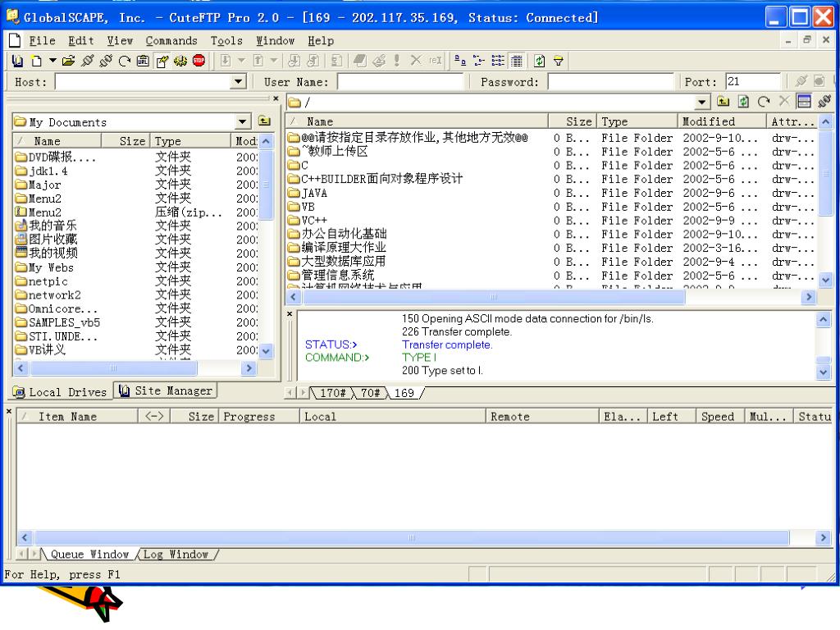Open the gear settings toolbar icon
Image resolution: width=840 pixels, height=630 pixels.
[180, 61]
